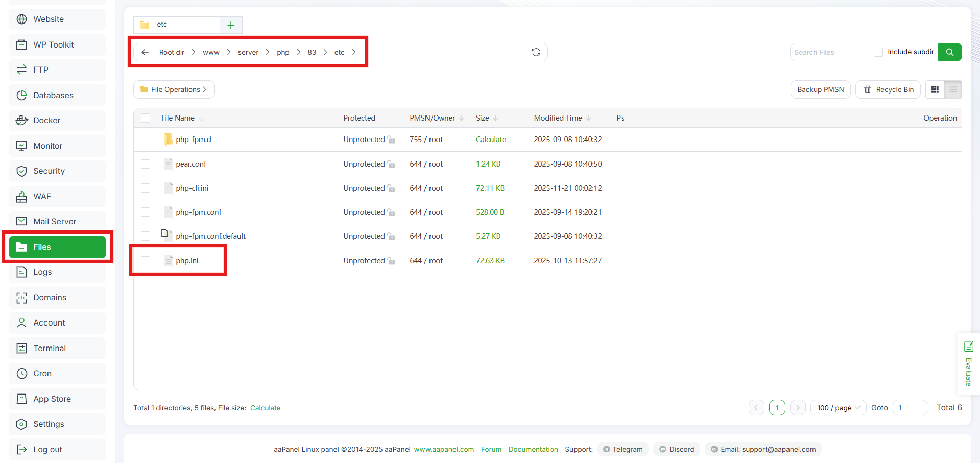Click the App Store icon
980x463 pixels.
point(21,399)
